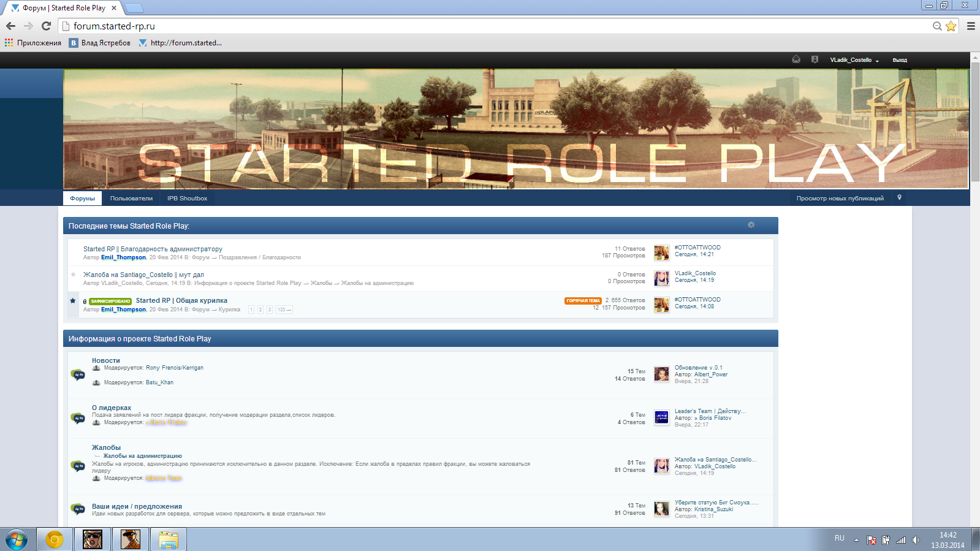Click the Выход logout link
The height and width of the screenshot is (551, 980).
(900, 60)
